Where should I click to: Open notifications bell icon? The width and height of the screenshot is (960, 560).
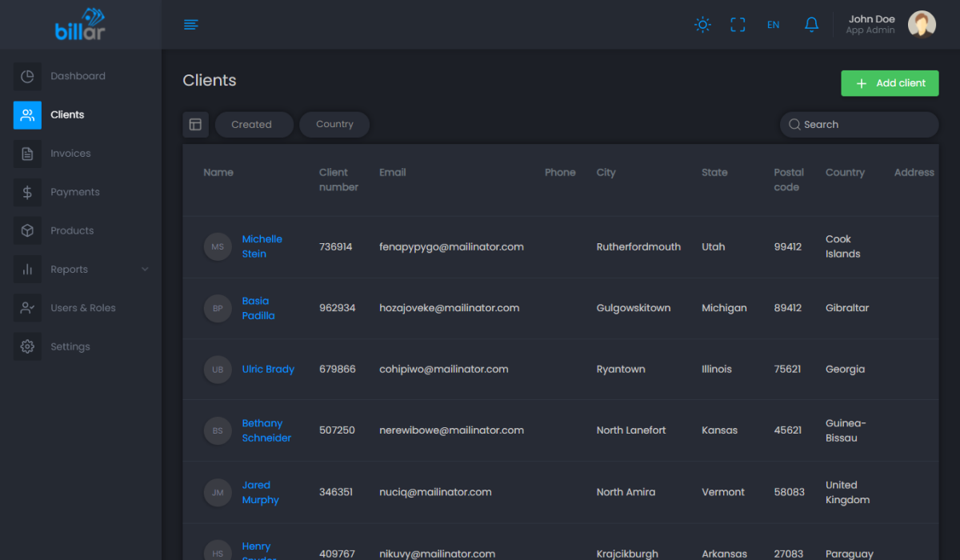click(811, 25)
